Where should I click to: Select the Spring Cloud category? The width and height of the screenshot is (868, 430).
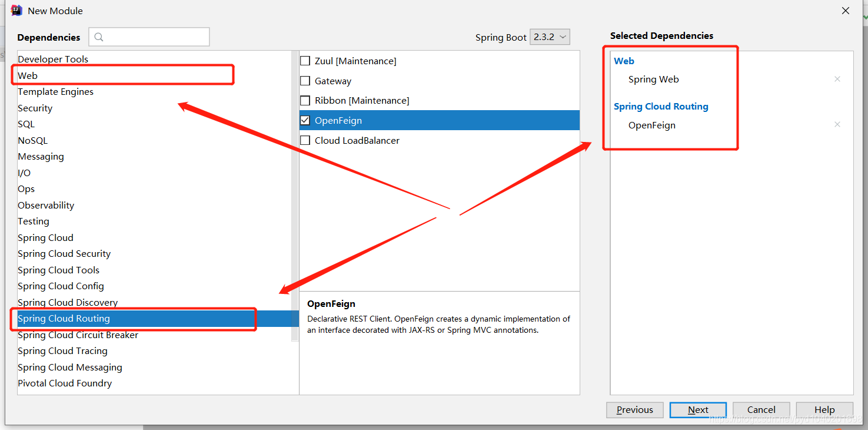[x=45, y=237]
